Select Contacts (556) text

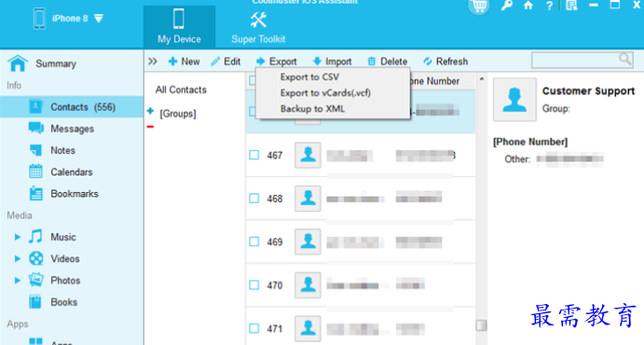[x=83, y=107]
